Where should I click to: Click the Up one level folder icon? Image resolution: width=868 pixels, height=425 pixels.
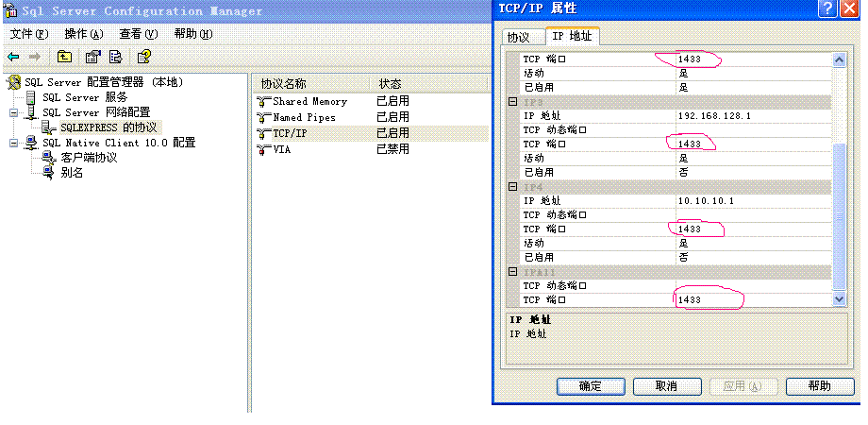pyautogui.click(x=65, y=56)
